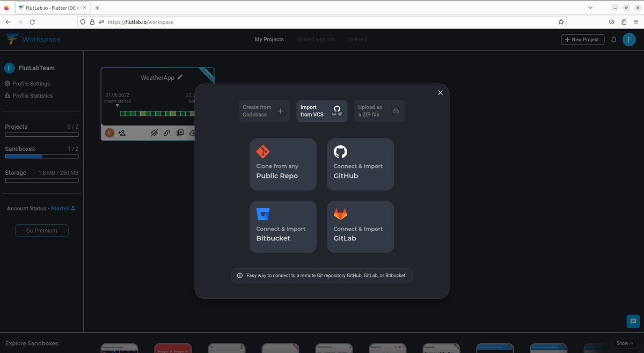The height and width of the screenshot is (353, 644).
Task: Click the Sandboxes usage bar
Action: 42,156
